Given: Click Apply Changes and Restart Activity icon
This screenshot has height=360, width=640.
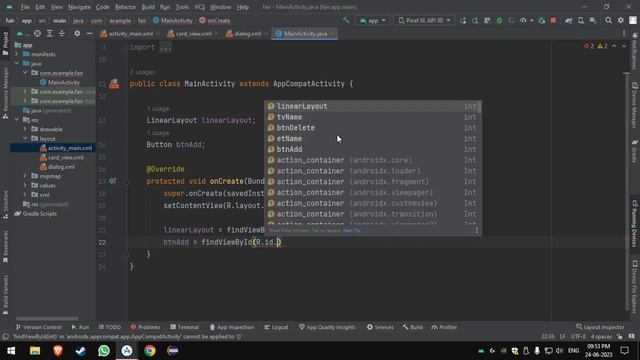Looking at the screenshot, I should [x=463, y=20].
